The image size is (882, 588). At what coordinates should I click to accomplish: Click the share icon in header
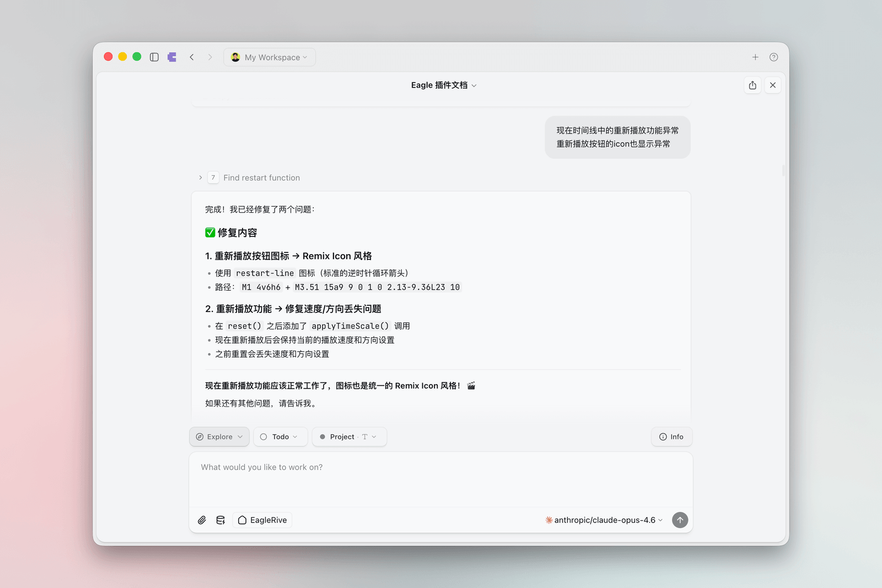[x=752, y=85]
